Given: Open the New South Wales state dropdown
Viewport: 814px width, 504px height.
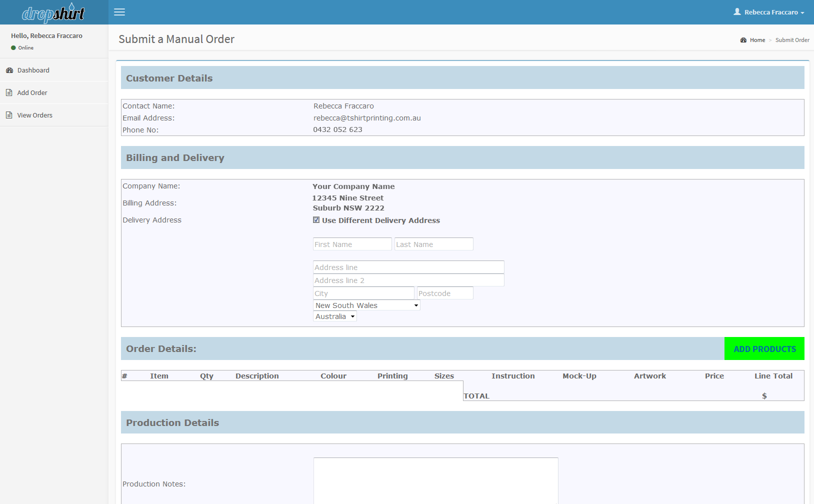Looking at the screenshot, I should 366,305.
